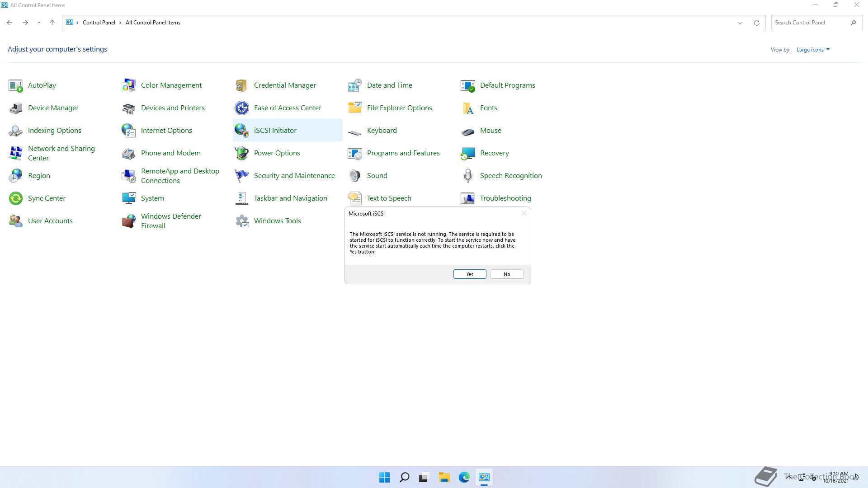Open Date and Time icon
This screenshot has height=488, width=868.
pyautogui.click(x=354, y=85)
